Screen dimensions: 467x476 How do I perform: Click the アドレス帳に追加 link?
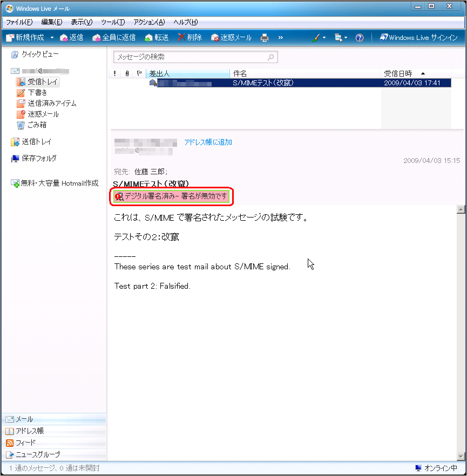pyautogui.click(x=208, y=142)
